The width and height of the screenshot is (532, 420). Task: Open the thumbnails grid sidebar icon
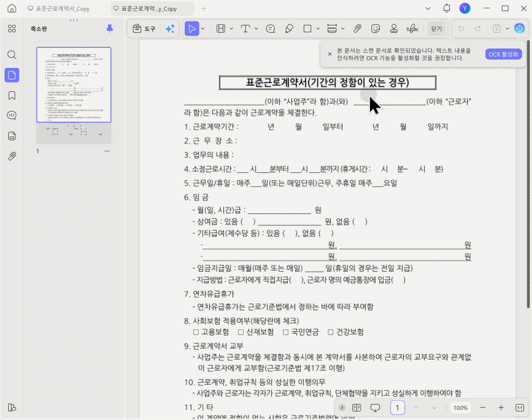[12, 29]
